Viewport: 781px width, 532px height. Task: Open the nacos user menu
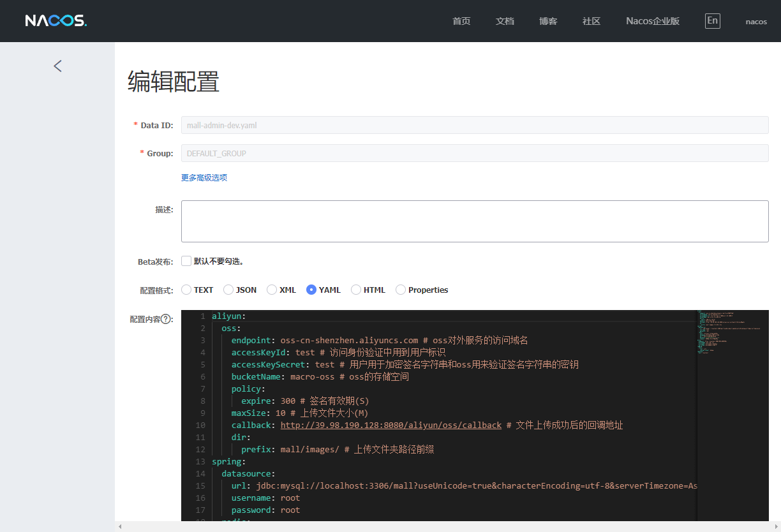pos(756,21)
